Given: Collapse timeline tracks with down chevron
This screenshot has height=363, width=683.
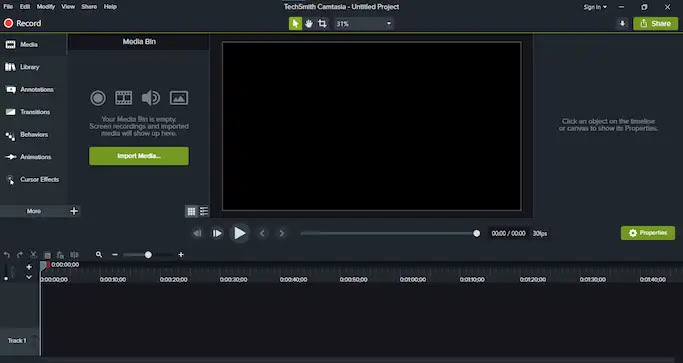Looking at the screenshot, I should pyautogui.click(x=29, y=277).
